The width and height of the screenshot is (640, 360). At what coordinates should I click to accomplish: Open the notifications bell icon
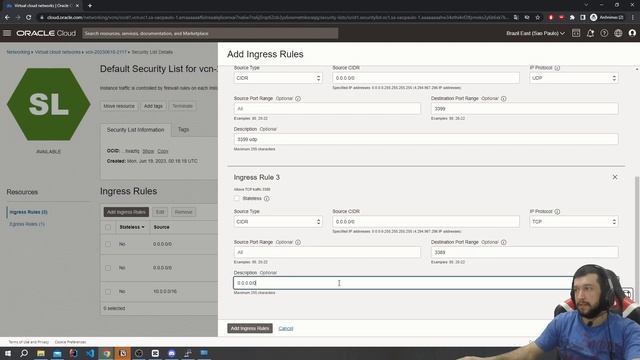click(x=590, y=33)
